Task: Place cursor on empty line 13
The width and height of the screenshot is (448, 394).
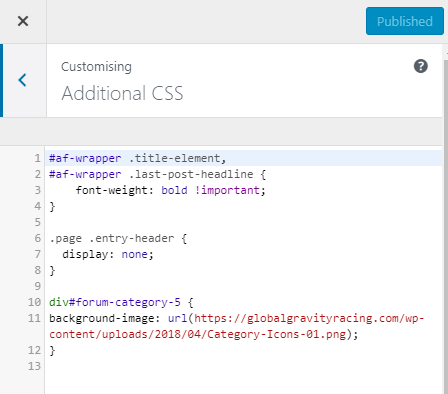Action: click(x=243, y=366)
